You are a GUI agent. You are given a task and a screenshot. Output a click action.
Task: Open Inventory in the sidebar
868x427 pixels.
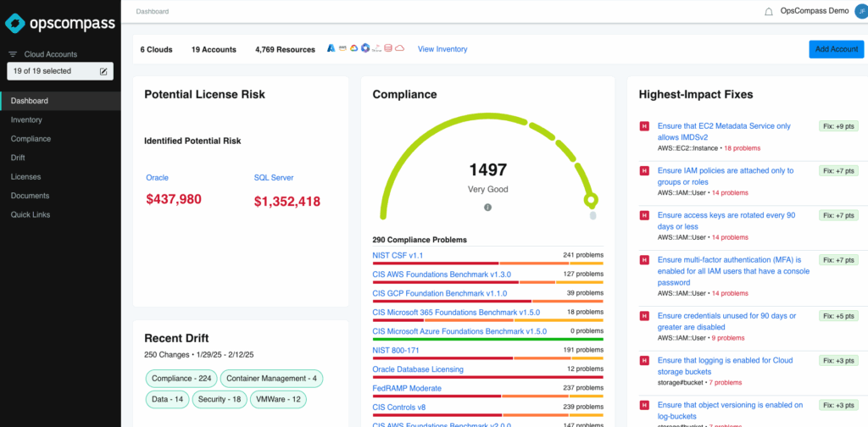(26, 120)
